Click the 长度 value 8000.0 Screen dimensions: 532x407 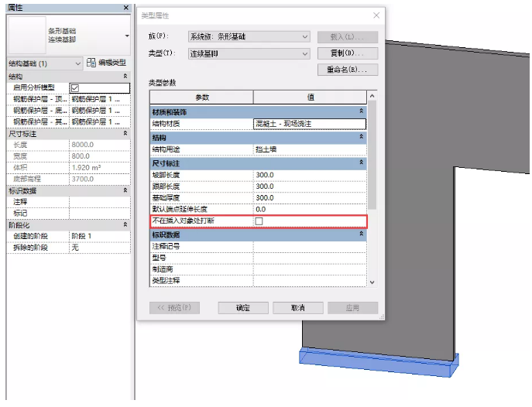[100, 145]
